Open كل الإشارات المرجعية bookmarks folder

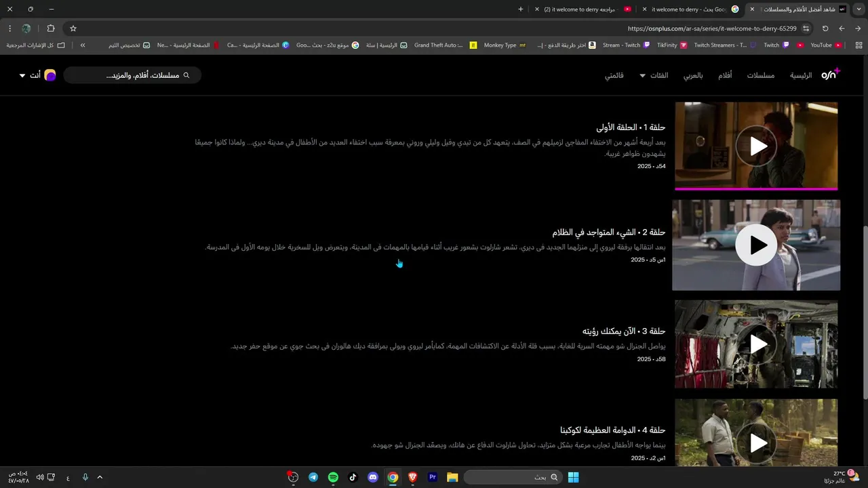pos(36,45)
